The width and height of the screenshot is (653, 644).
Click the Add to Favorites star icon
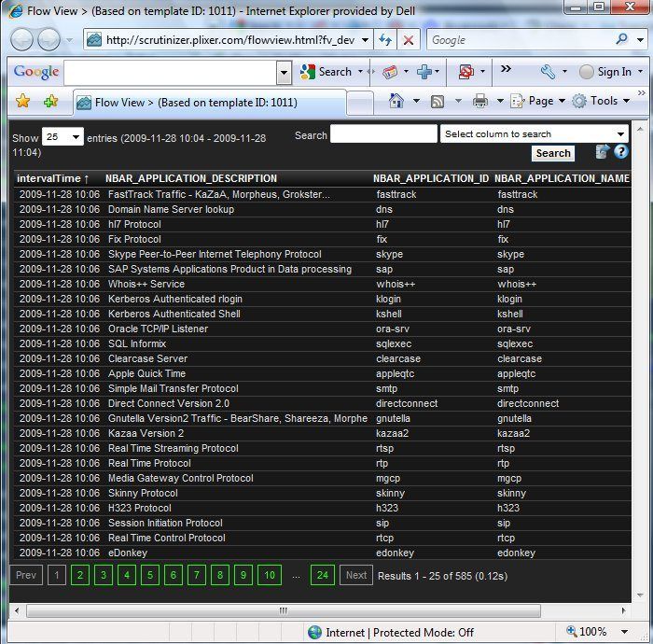click(50, 101)
